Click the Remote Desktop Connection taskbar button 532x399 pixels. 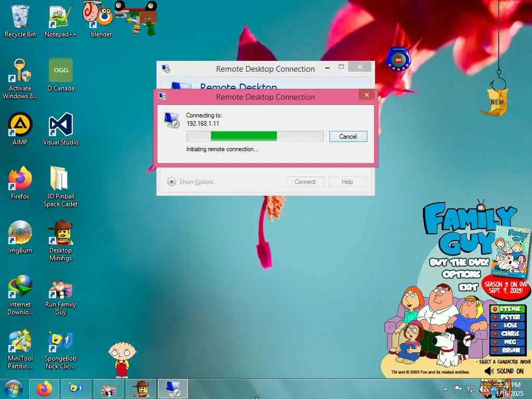(172, 389)
